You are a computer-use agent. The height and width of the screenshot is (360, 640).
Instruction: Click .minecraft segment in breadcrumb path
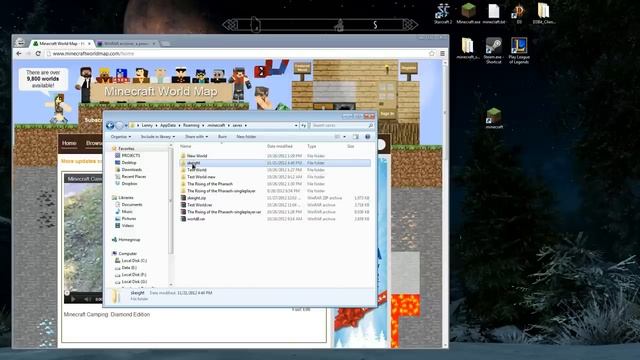click(x=216, y=126)
